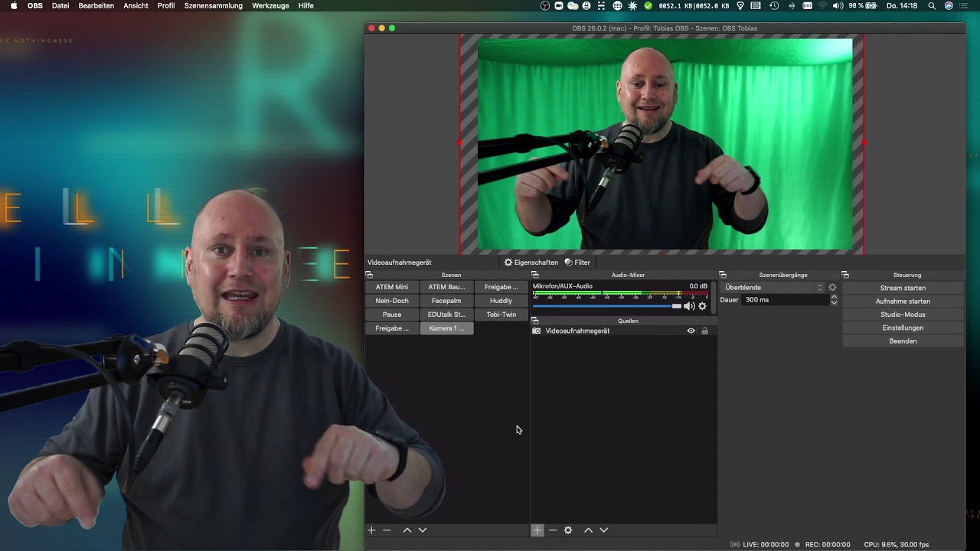This screenshot has height=551, width=980.
Task: Click the Stream starten button
Action: 903,288
